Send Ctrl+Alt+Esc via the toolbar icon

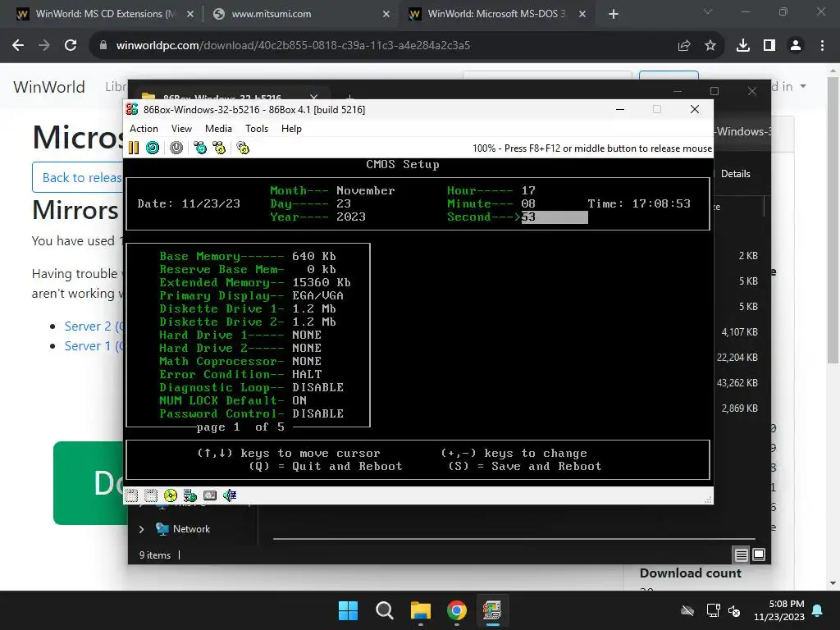[x=219, y=148]
